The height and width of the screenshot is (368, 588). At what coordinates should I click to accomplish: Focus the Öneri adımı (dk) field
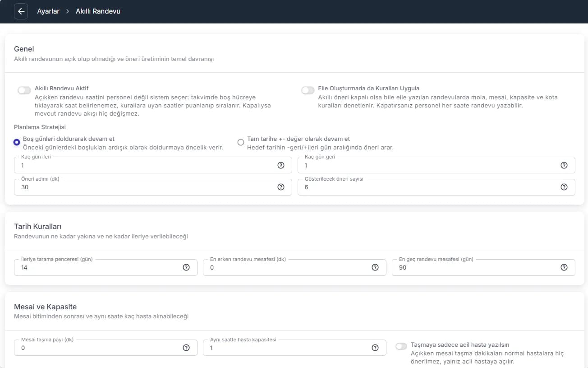pyautogui.click(x=153, y=186)
